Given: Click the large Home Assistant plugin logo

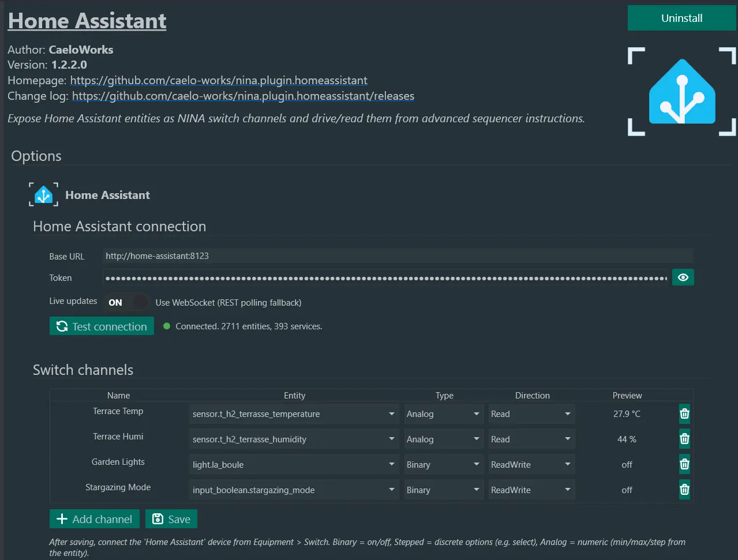Looking at the screenshot, I should (682, 92).
